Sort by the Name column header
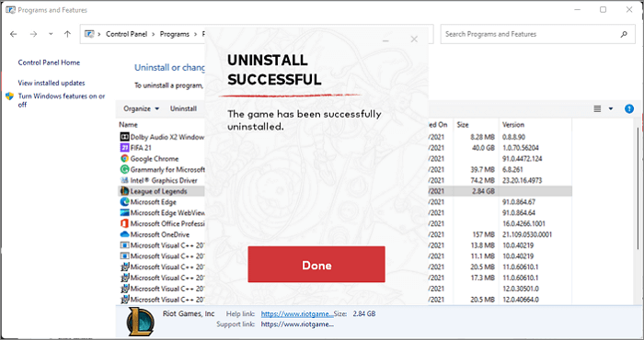 click(x=128, y=124)
